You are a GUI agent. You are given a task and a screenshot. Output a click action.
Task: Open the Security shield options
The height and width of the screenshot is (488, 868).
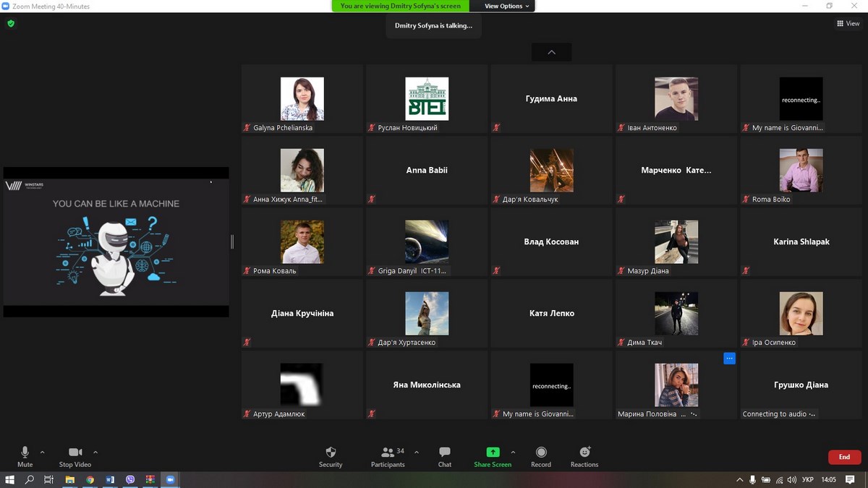(x=331, y=455)
